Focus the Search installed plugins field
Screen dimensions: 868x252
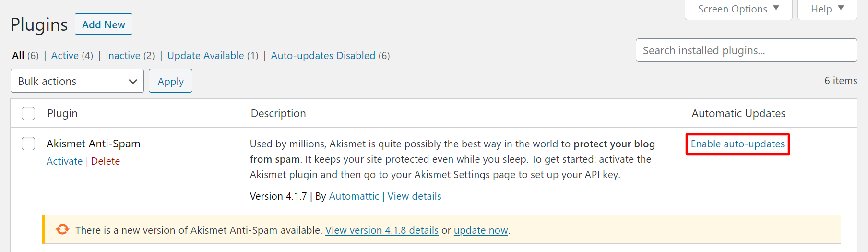point(746,50)
